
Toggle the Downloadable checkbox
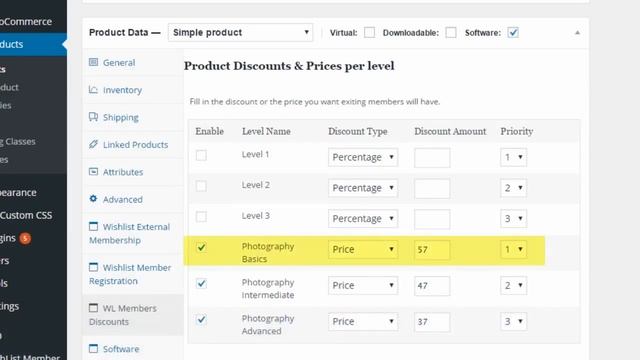tap(451, 33)
